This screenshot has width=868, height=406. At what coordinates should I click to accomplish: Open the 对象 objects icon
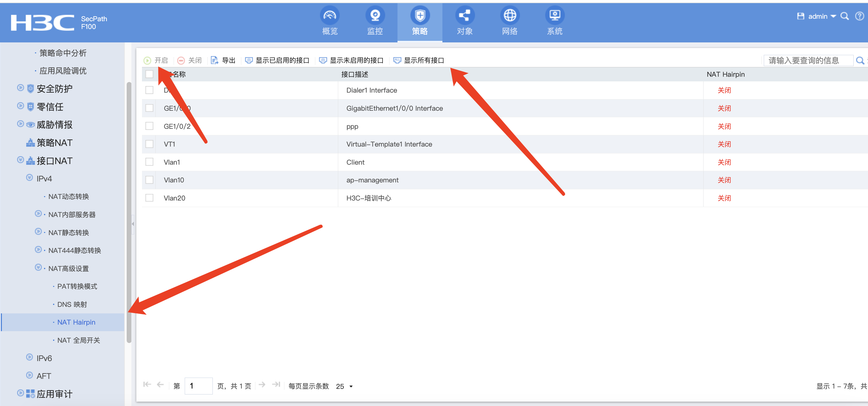(x=465, y=16)
